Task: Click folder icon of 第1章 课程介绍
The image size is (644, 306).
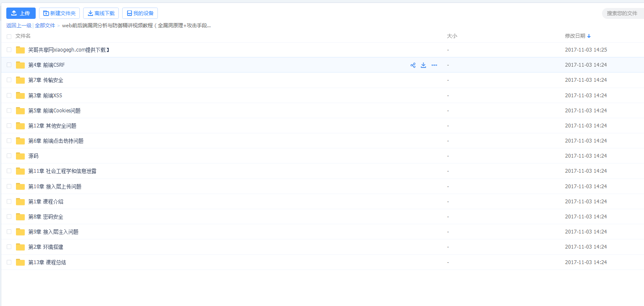Action: click(x=21, y=202)
